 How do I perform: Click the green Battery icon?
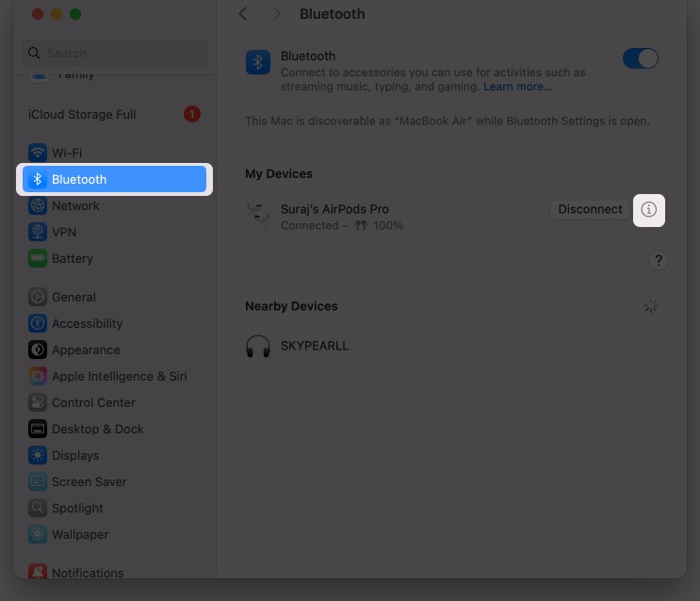(x=38, y=258)
